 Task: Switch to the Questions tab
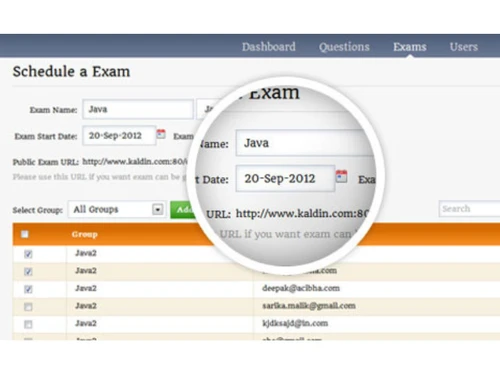point(344,47)
